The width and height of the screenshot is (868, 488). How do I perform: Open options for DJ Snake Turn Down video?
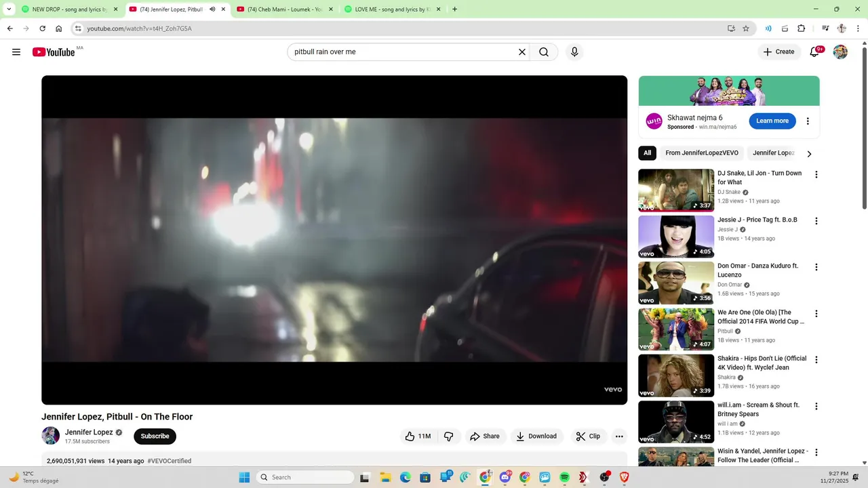tap(816, 175)
